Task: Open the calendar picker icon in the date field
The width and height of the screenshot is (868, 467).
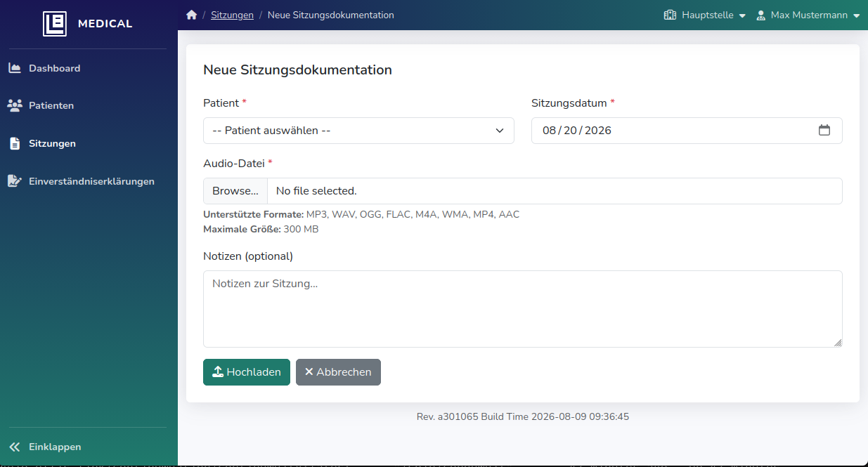Action: pos(824,130)
